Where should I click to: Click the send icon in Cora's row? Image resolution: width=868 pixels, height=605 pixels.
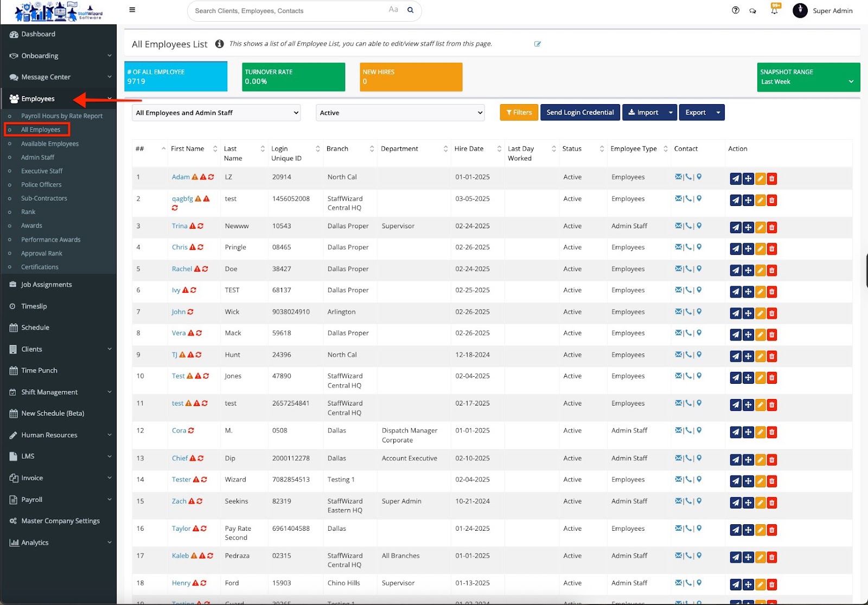point(736,432)
